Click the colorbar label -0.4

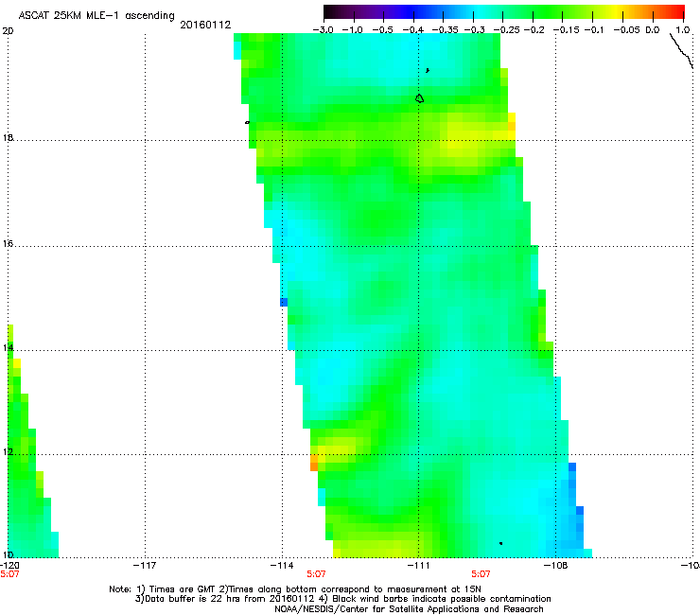click(x=413, y=30)
